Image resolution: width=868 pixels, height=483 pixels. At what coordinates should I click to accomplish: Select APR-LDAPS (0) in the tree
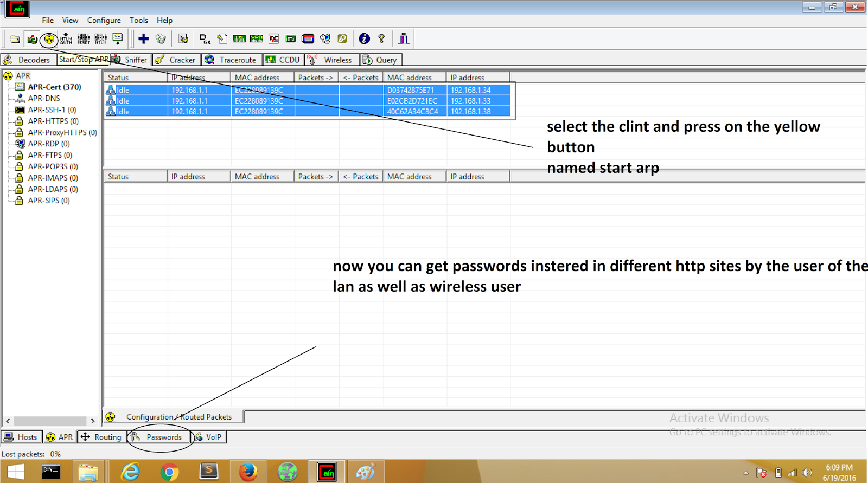pos(53,189)
